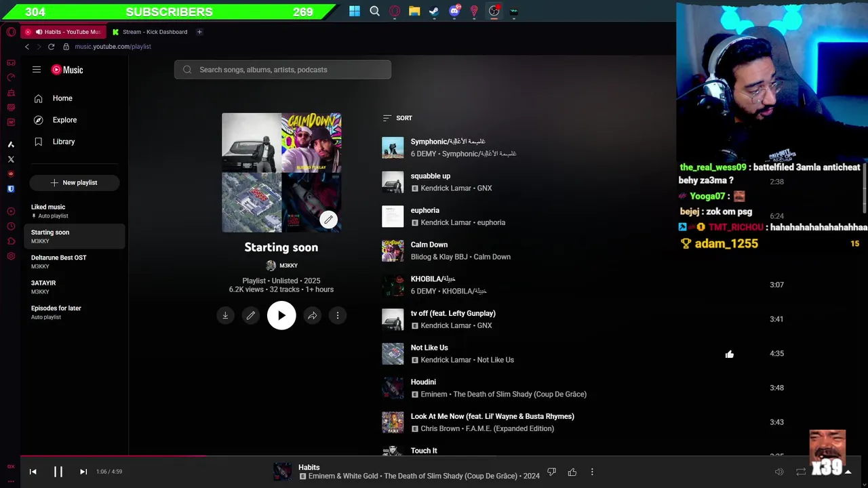The image size is (868, 488).
Task: Open the Deltarune Best OST playlist
Action: point(75,262)
